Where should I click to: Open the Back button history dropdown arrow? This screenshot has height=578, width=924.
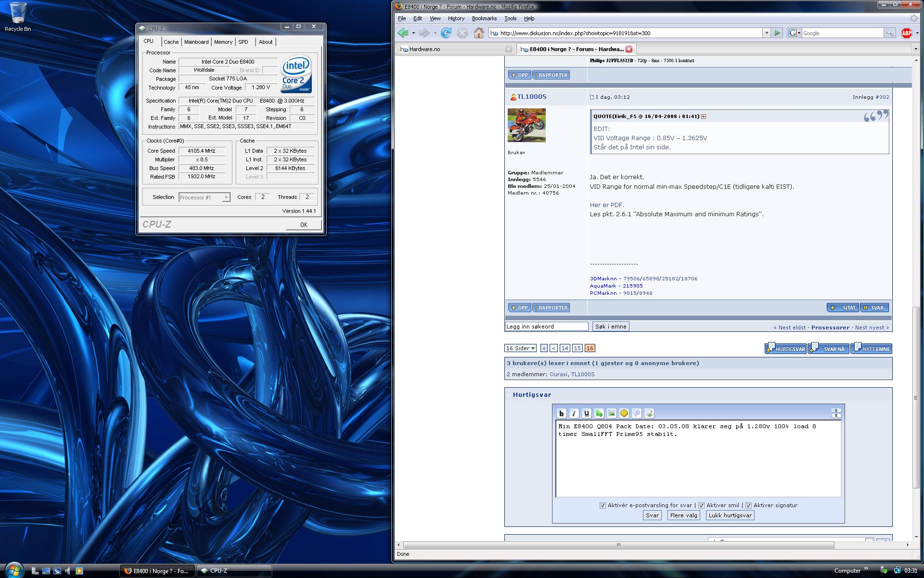413,33
